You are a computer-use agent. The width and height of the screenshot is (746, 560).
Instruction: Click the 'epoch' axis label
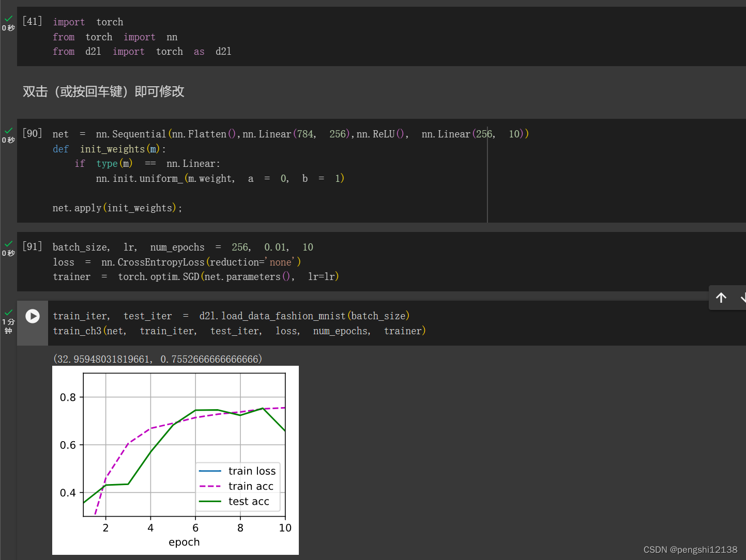(x=184, y=542)
